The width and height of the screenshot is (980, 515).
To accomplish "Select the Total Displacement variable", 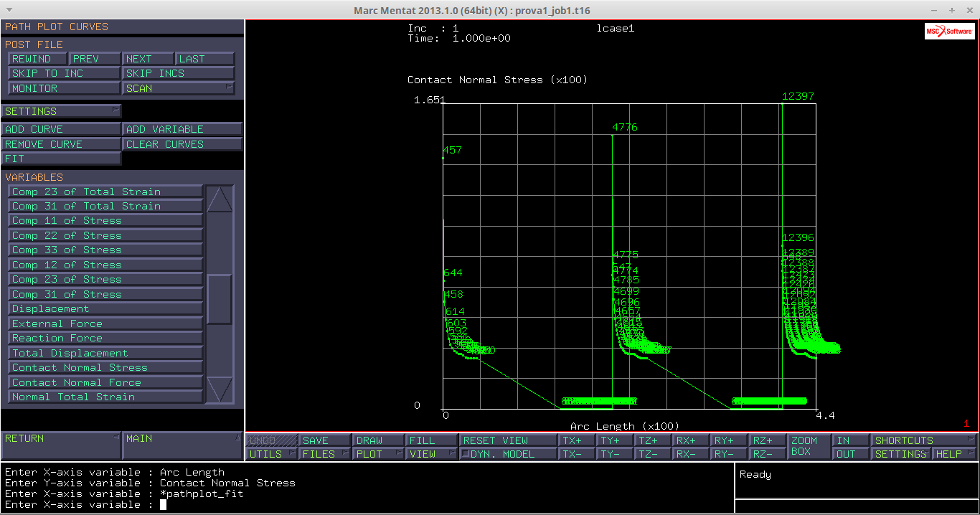I will pyautogui.click(x=106, y=353).
